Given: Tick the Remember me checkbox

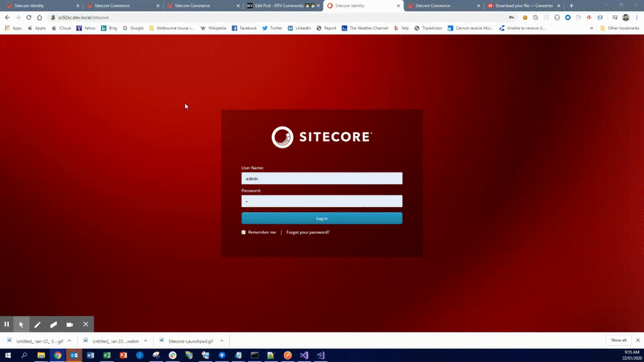Looking at the screenshot, I should pos(244,233).
